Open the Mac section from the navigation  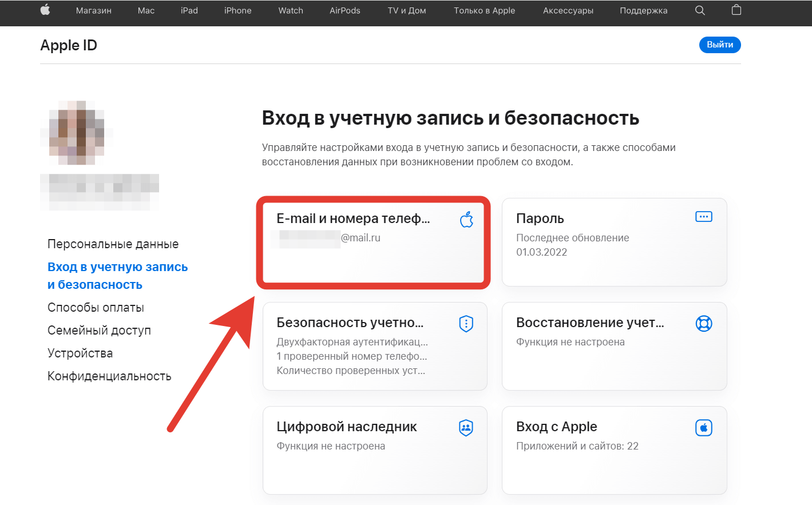click(x=146, y=10)
